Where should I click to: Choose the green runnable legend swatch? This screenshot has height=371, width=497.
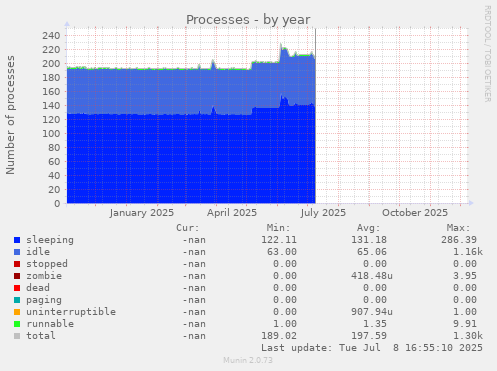tap(17, 324)
